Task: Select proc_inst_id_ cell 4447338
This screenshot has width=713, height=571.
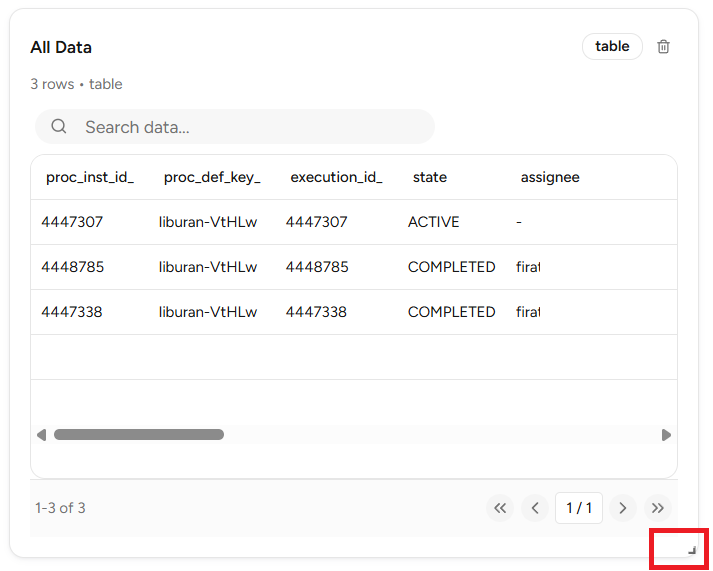Action: point(72,312)
